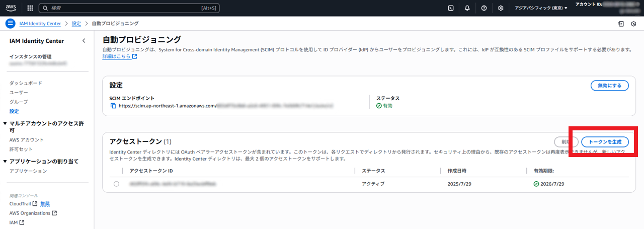644x229 pixels.
Task: Open the notifications bell icon
Action: coord(467,8)
